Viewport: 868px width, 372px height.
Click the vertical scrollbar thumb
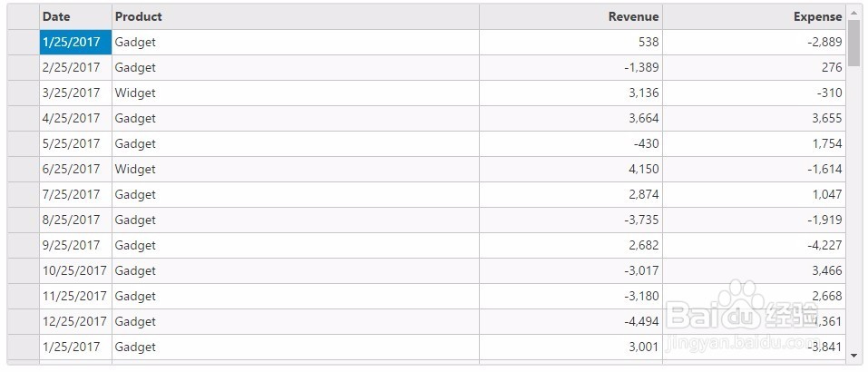tap(853, 44)
